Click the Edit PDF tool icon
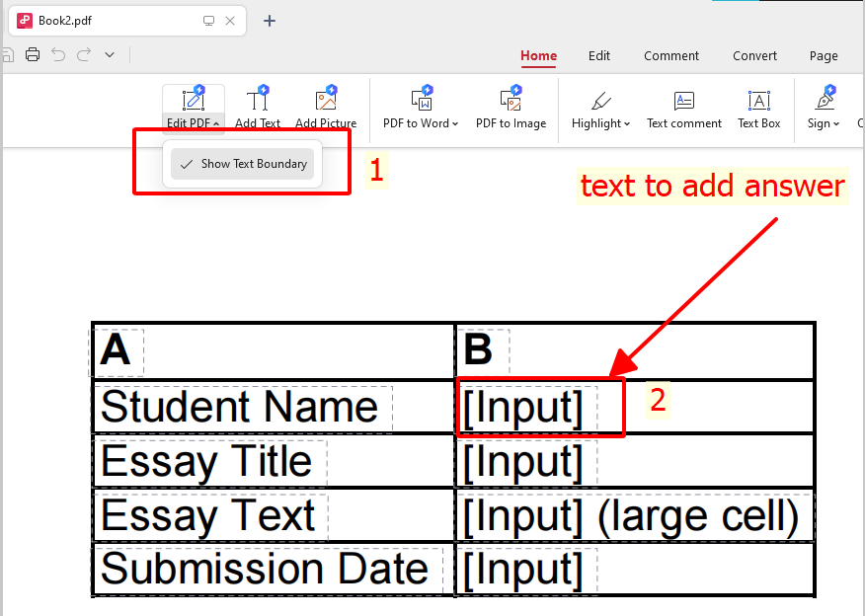This screenshot has height=616, width=865. click(x=194, y=100)
